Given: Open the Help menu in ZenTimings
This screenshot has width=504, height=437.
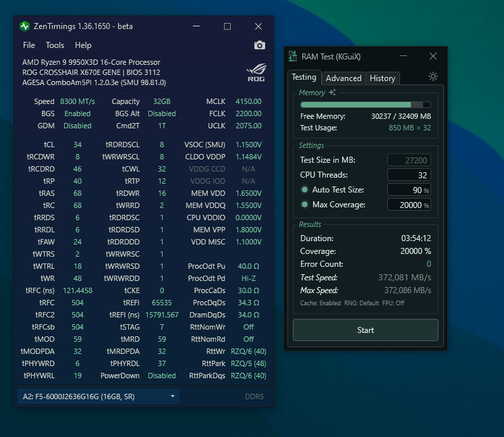Looking at the screenshot, I should pyautogui.click(x=83, y=45).
